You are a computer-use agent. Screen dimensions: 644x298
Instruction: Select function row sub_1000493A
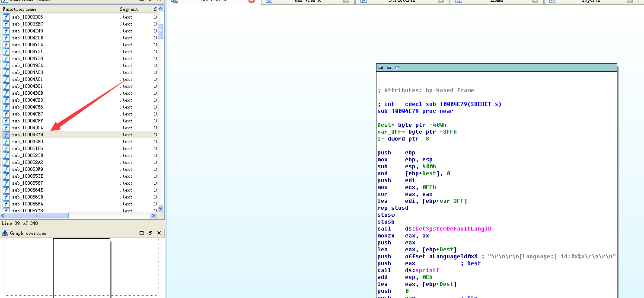pos(79,65)
